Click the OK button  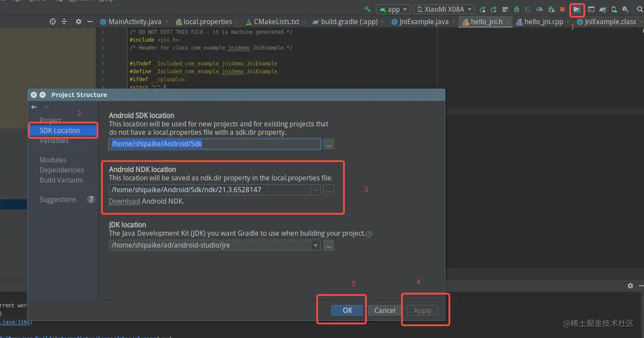(x=347, y=310)
